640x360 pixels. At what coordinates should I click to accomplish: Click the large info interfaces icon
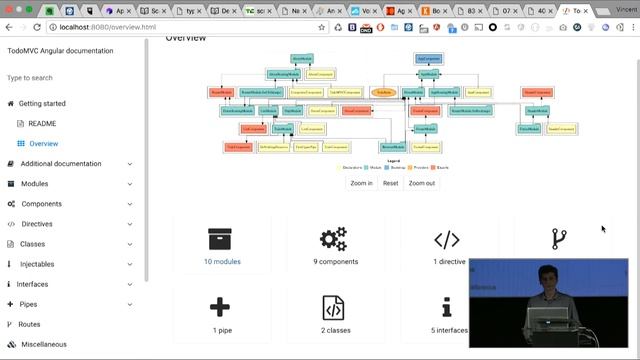point(447,307)
